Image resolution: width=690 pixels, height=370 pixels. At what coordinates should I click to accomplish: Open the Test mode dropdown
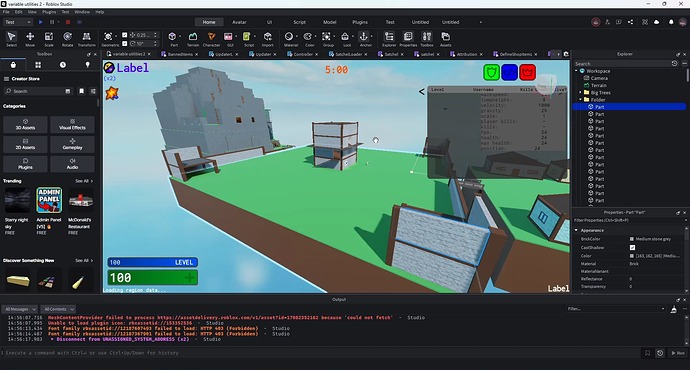18,22
